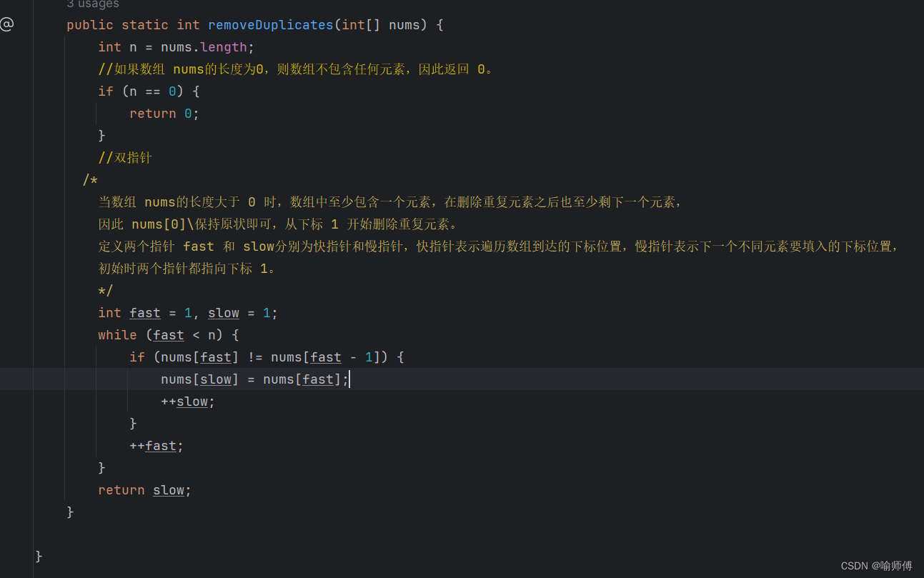Click 'slow' in 'slow = 1;' declaration
This screenshot has height=578, width=924.
(x=224, y=313)
